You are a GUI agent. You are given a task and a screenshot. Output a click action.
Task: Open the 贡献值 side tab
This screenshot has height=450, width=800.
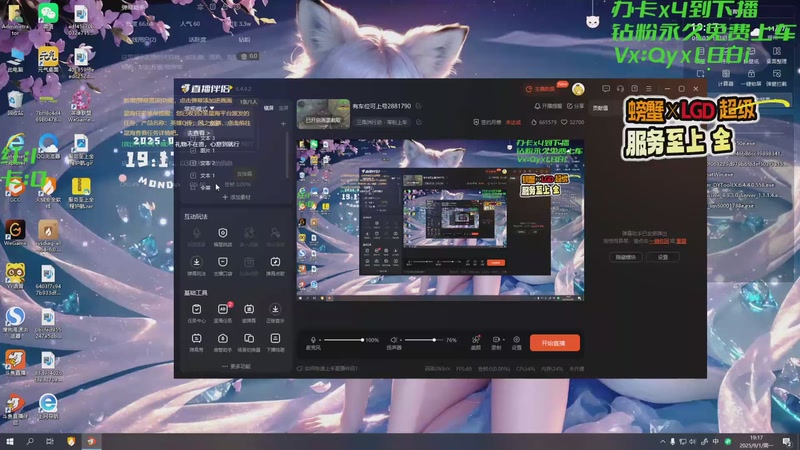601,108
